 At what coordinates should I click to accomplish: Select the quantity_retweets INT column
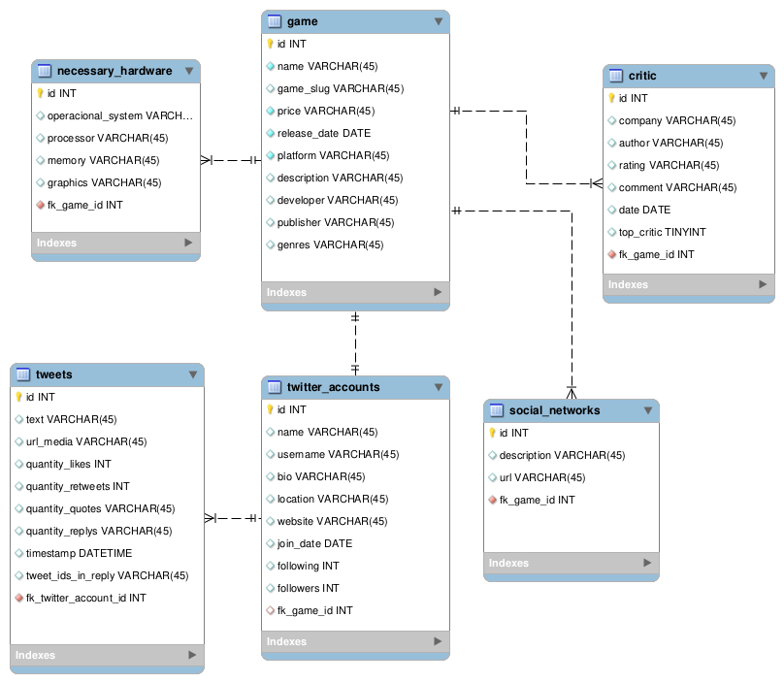point(78,486)
